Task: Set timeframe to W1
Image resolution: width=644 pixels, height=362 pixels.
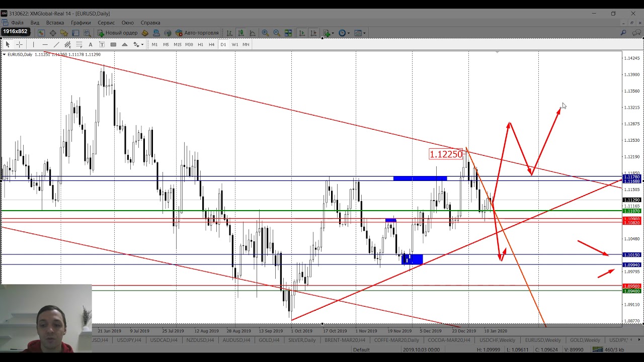Action: pos(235,44)
